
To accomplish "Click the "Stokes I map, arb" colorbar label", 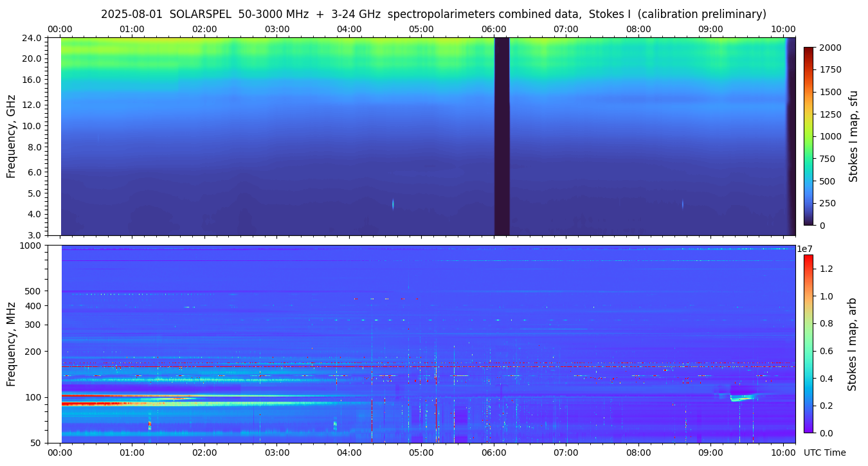I will click(852, 344).
